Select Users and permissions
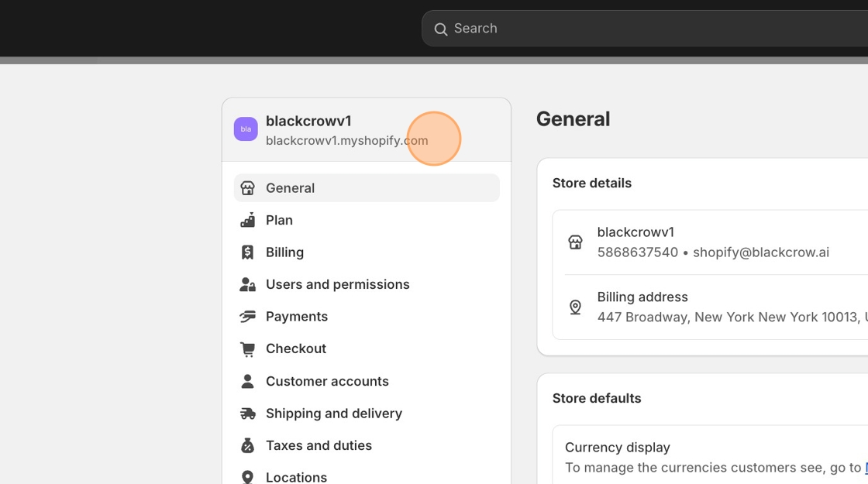The width and height of the screenshot is (868, 484). [x=338, y=285]
